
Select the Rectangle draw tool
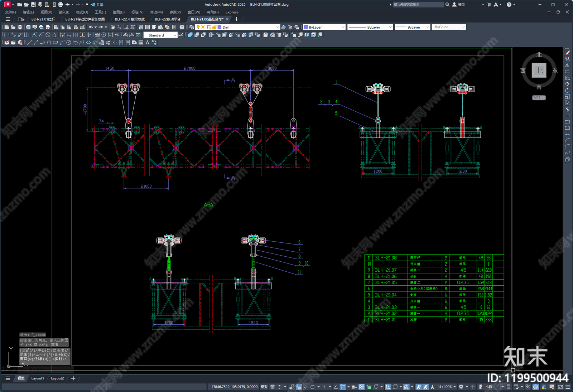[x=56, y=43]
